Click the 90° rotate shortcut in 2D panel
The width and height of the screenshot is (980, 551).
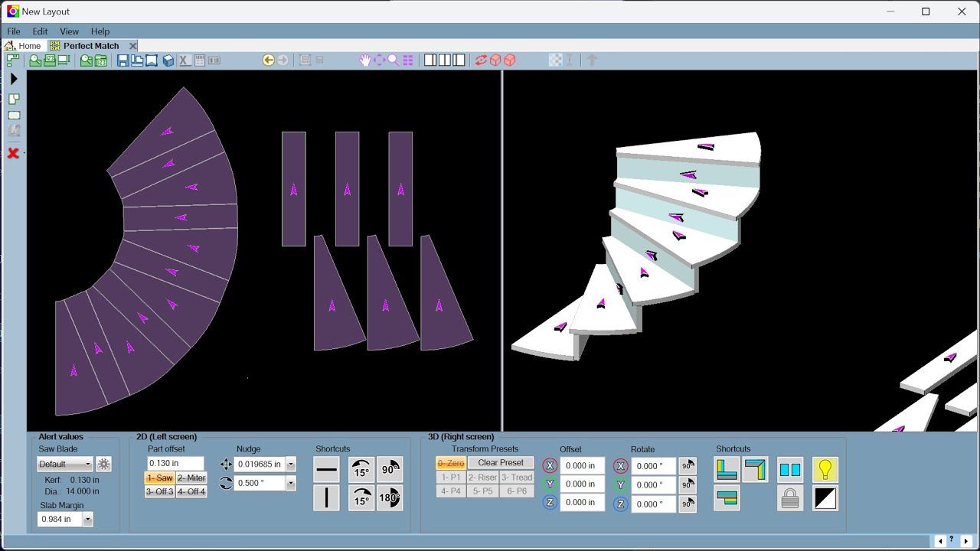(x=390, y=470)
